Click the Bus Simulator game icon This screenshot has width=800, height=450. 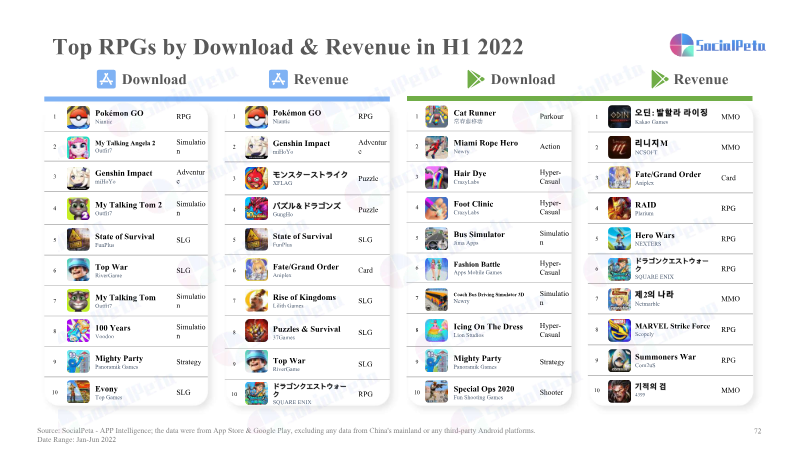(436, 238)
